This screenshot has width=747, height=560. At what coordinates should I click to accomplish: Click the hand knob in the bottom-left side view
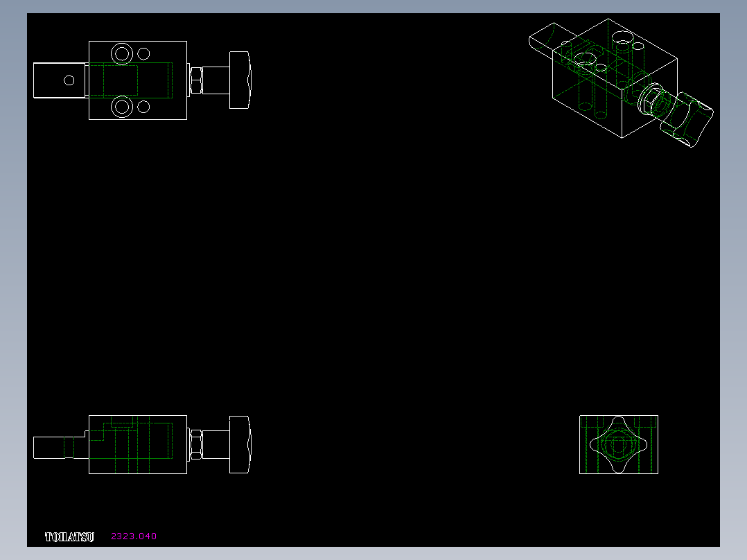click(x=240, y=445)
